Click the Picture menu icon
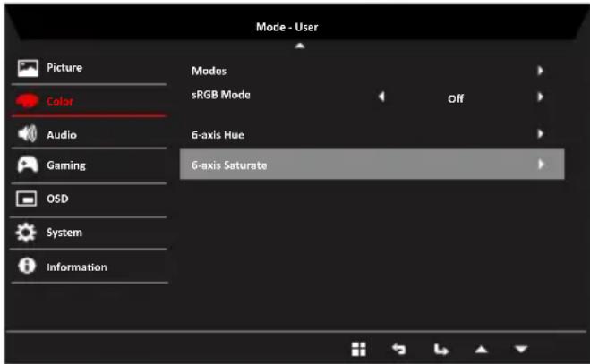Screen dimensions: 590x364 point(28,68)
